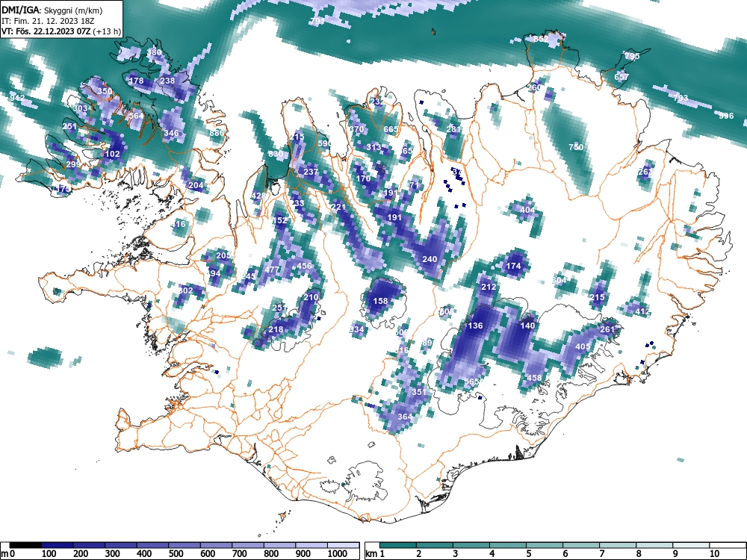The height and width of the screenshot is (560, 747).
Task: Click the 'IT: Fim. 21. 12. 2023 18Z' line
Action: pos(48,22)
